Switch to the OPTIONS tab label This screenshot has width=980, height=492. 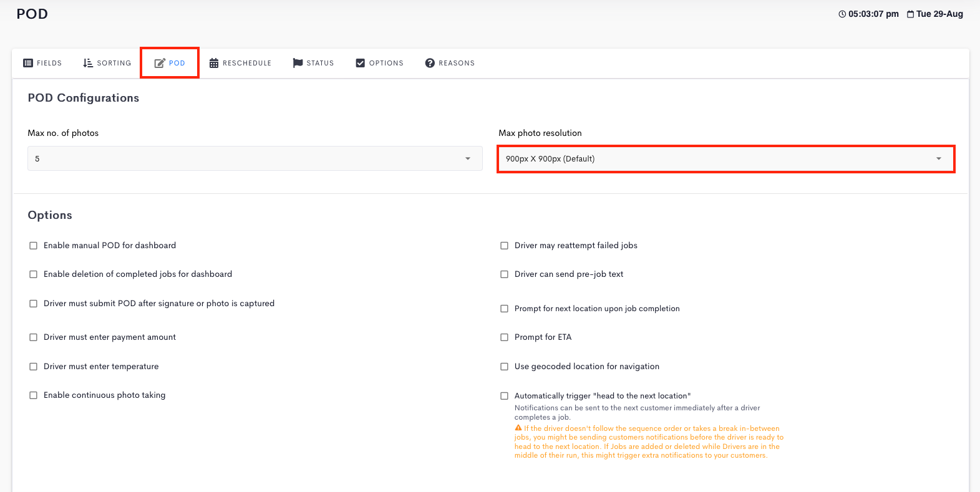tap(386, 63)
